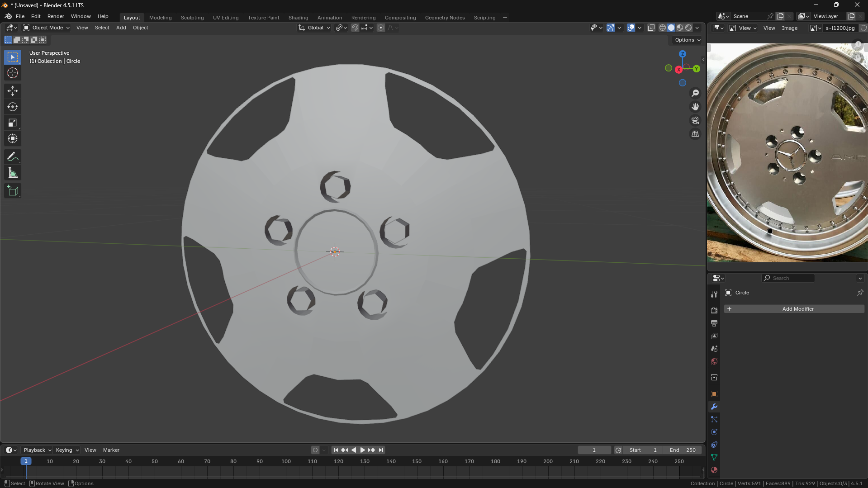Activate the Transform tool
868x488 pixels.
click(13, 138)
